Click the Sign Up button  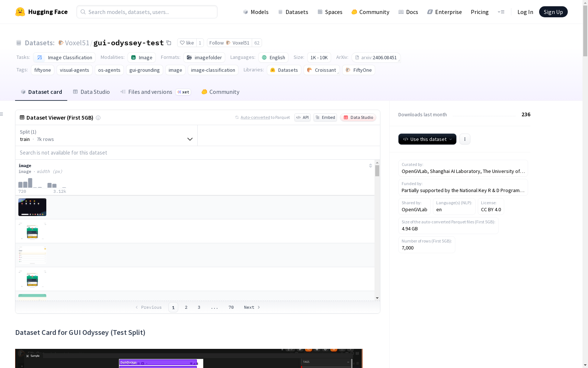[553, 12]
